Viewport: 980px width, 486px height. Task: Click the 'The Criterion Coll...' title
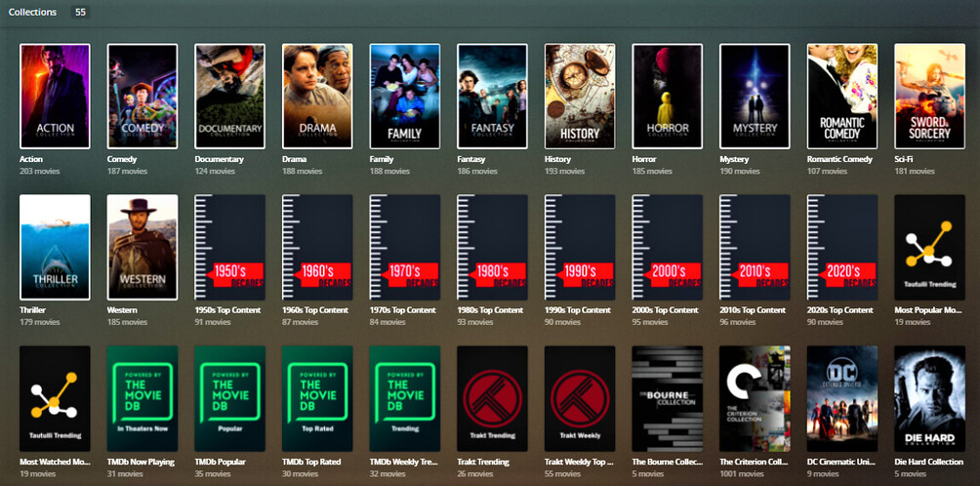click(754, 463)
